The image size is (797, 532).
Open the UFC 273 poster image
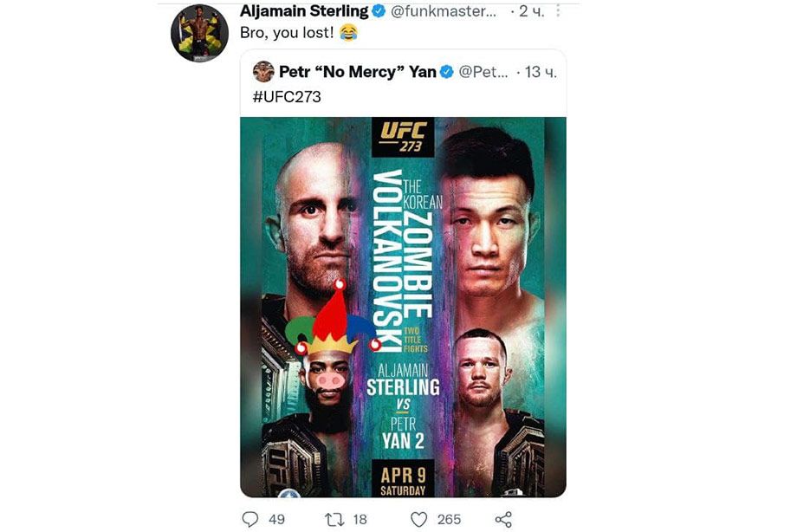403,308
